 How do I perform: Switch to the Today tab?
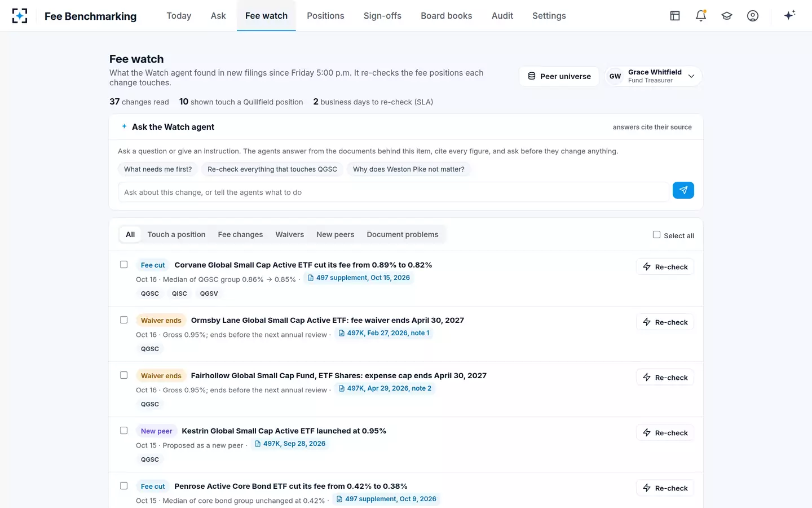coord(179,16)
